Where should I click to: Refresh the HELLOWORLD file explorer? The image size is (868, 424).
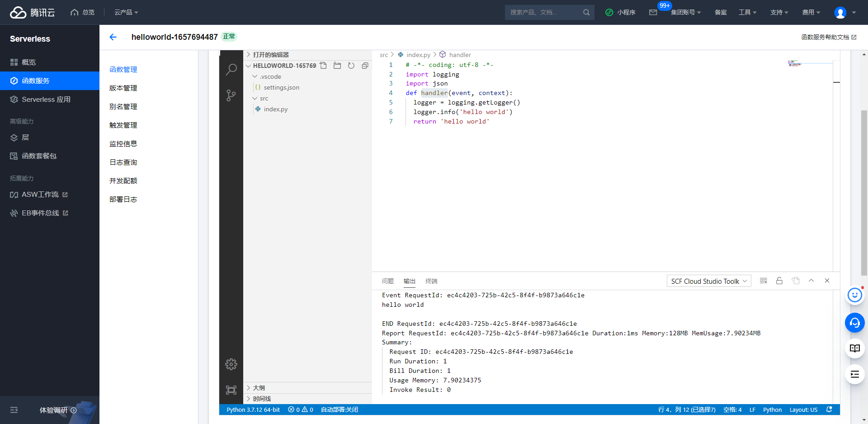(351, 66)
